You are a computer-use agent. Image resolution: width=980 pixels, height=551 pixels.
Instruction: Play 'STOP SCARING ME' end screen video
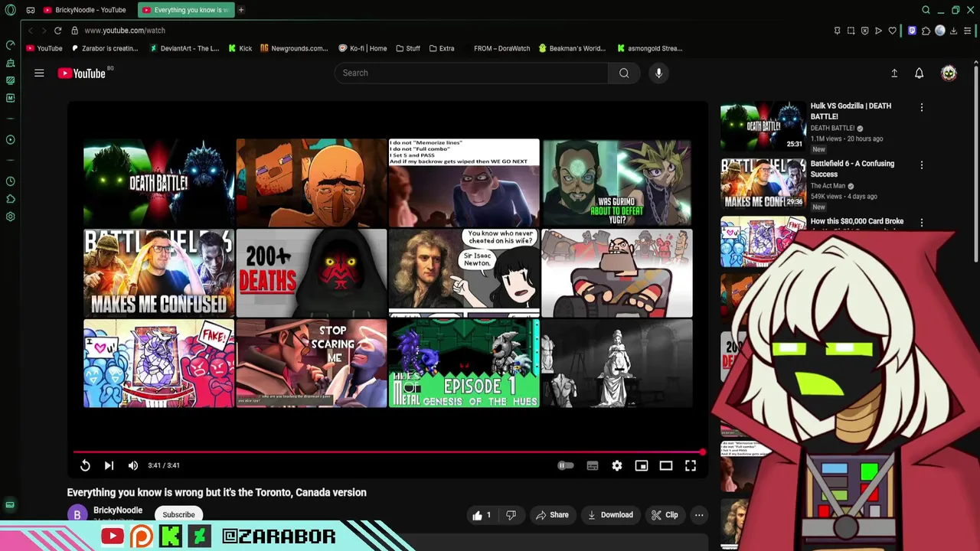pyautogui.click(x=312, y=364)
